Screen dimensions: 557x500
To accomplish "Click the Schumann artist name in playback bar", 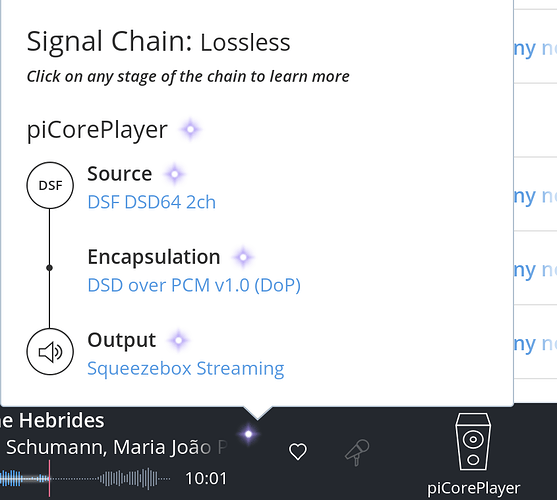I will coord(56,447).
